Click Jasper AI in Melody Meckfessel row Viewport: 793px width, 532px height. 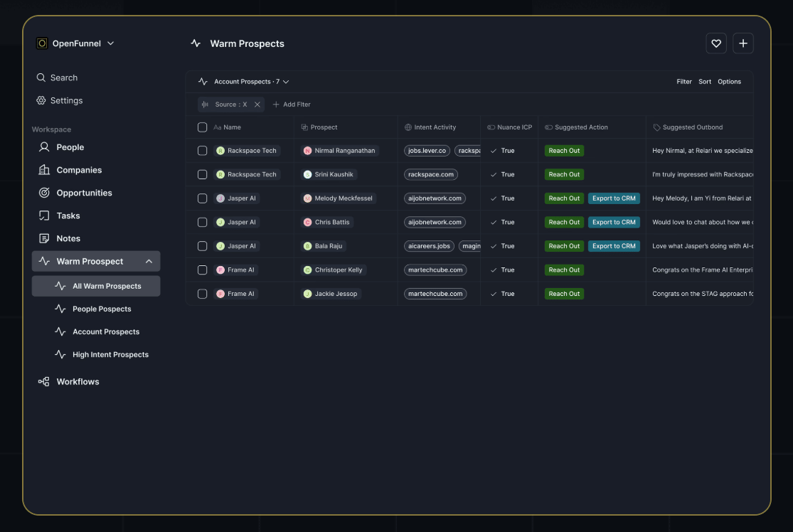237,198
